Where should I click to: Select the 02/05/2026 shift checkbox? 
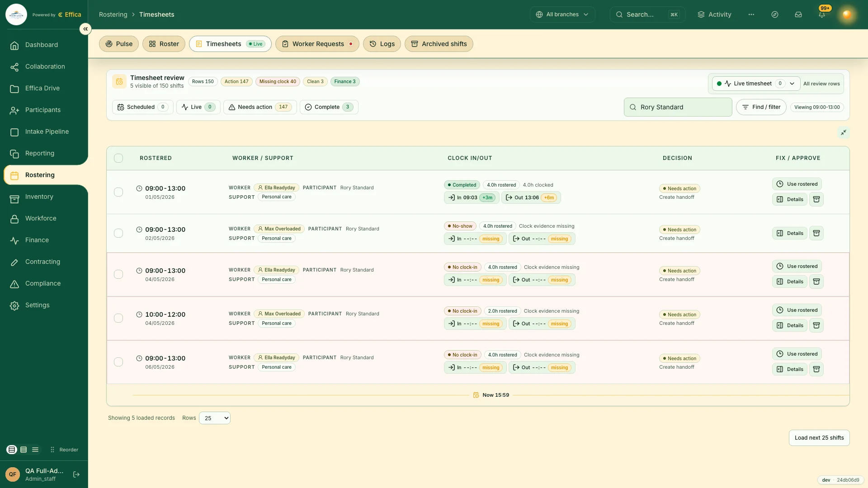click(x=118, y=233)
